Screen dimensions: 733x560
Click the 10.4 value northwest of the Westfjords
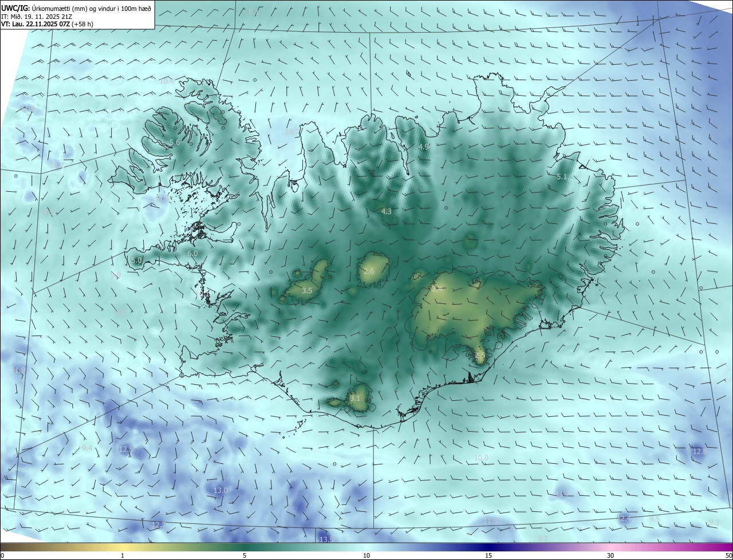point(167,81)
